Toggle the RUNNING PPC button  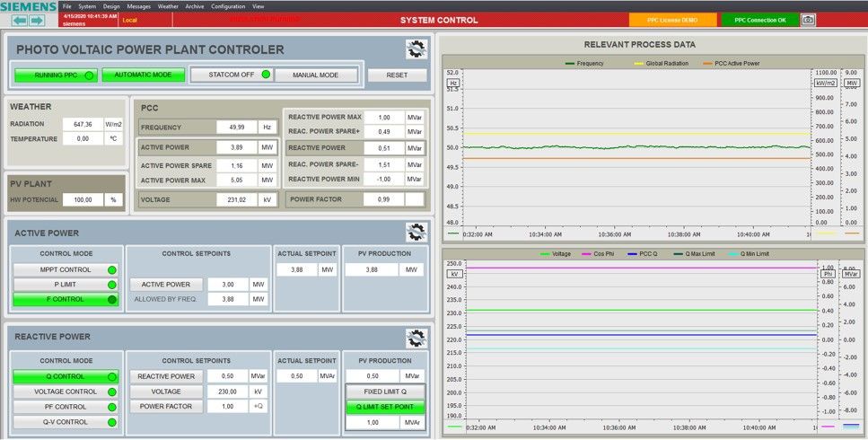click(x=56, y=75)
